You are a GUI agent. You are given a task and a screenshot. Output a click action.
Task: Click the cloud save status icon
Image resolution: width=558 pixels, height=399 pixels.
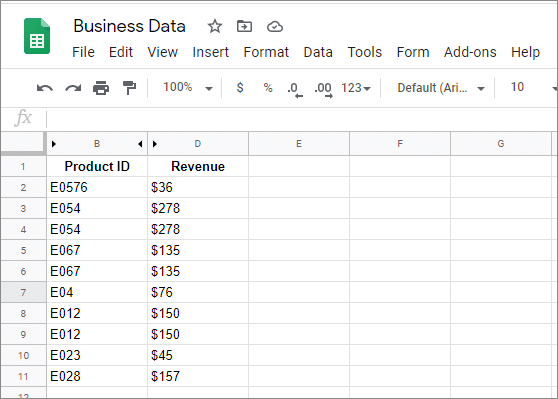tap(275, 27)
